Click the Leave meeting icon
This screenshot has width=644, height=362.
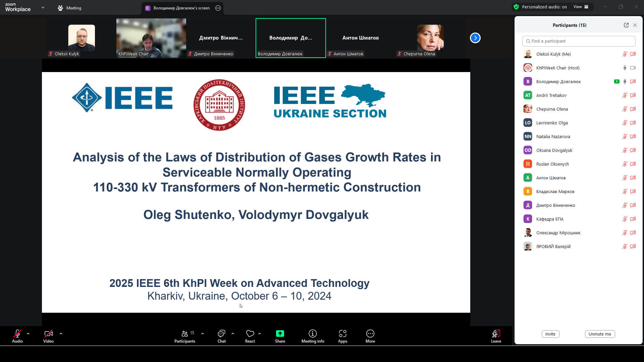tap(496, 334)
